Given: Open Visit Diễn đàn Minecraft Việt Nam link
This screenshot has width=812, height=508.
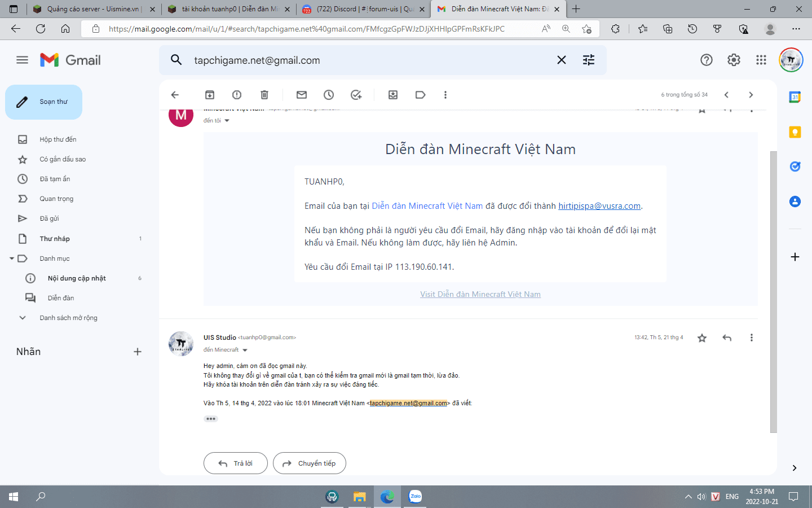Looking at the screenshot, I should [x=480, y=294].
